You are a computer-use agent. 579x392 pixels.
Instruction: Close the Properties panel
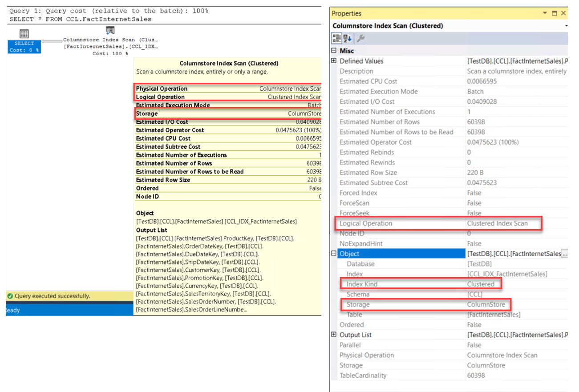click(x=564, y=13)
